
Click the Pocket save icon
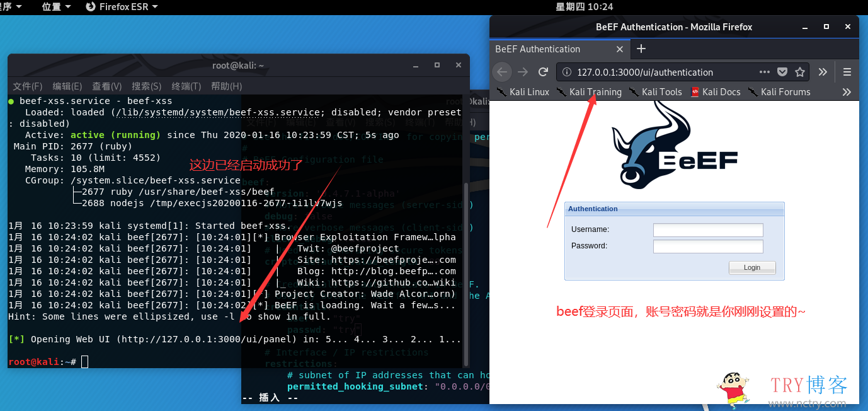[x=782, y=72]
